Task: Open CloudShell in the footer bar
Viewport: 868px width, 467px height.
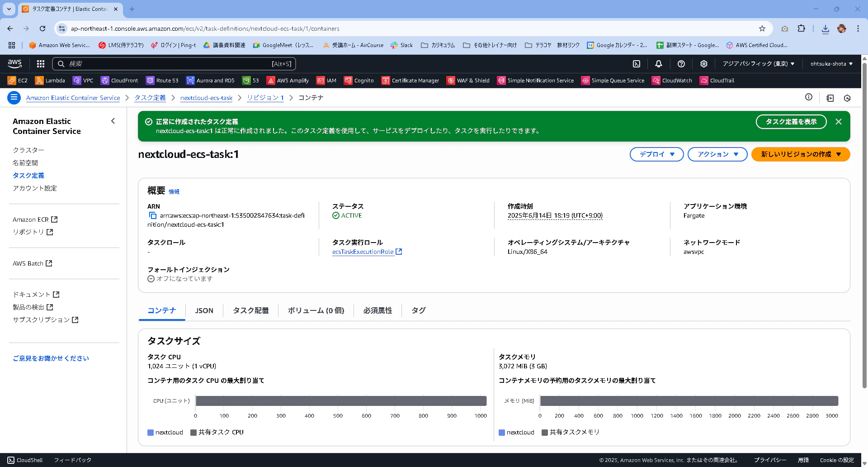Action: [25, 460]
